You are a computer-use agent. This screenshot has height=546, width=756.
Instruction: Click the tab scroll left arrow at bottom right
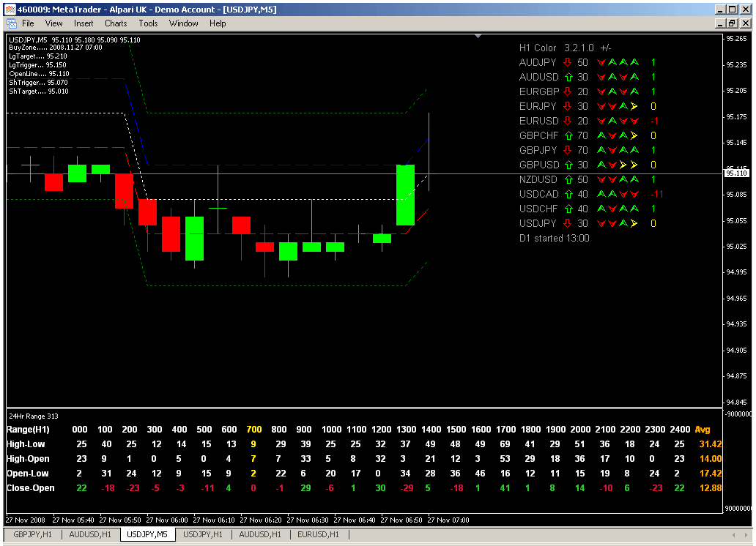pos(733,534)
